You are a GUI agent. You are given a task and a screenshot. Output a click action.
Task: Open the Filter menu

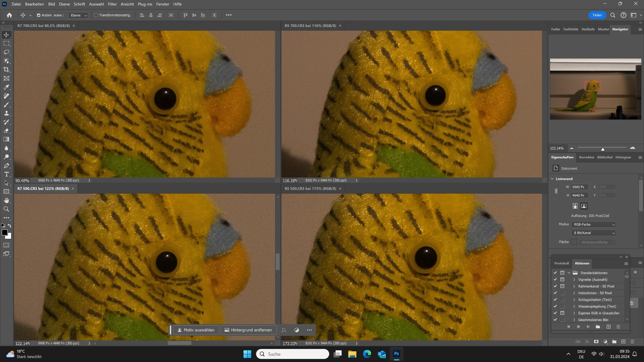(x=112, y=4)
